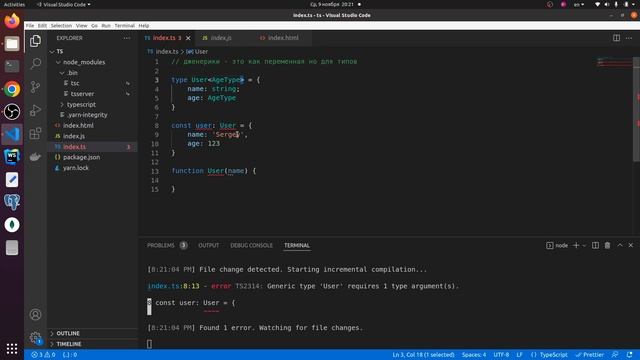Split the terminal panel

[x=596, y=245]
